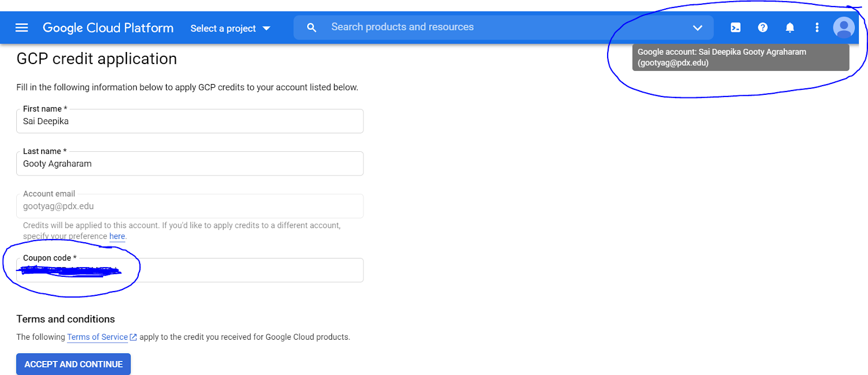This screenshot has width=868, height=375.
Task: Open the hamburger navigation menu
Action: 22,28
